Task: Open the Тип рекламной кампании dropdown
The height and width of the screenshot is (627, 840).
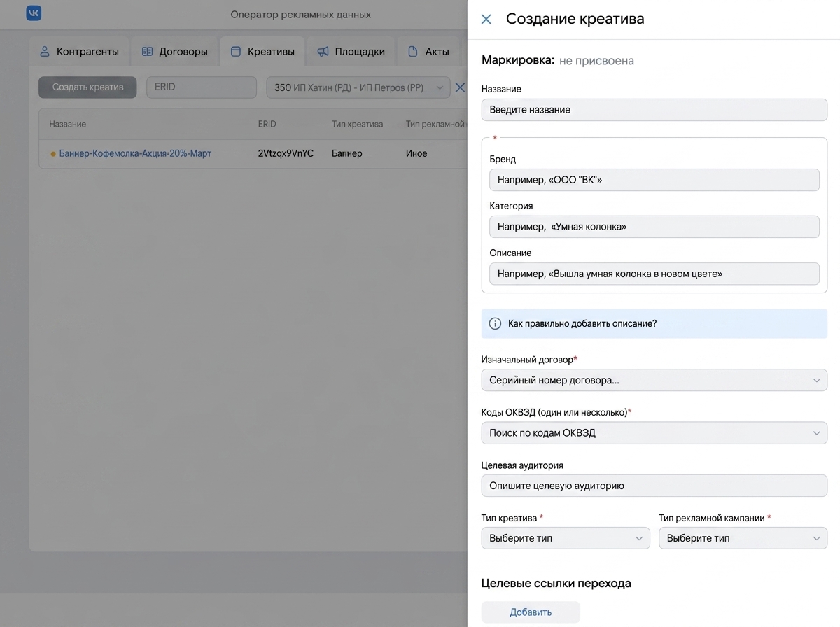Action: [743, 538]
